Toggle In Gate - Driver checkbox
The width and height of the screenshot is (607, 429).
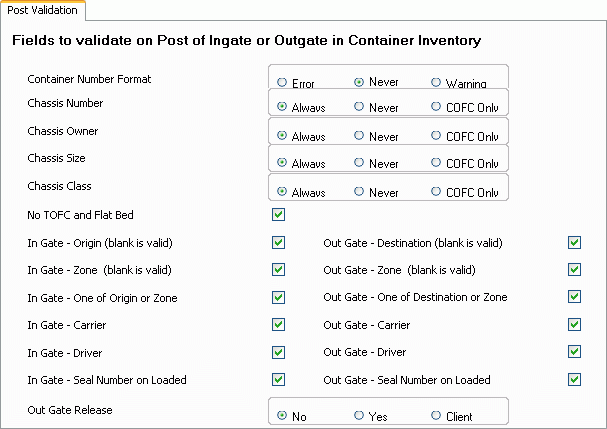pos(278,352)
